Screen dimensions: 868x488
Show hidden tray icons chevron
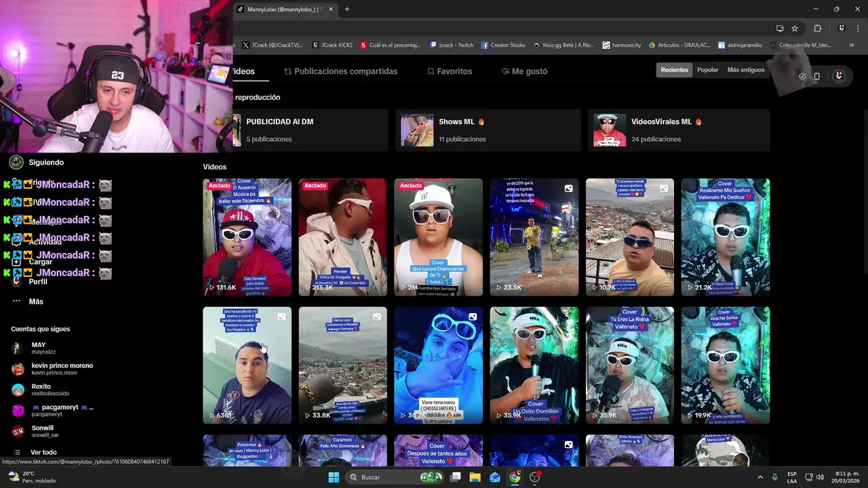coord(760,477)
